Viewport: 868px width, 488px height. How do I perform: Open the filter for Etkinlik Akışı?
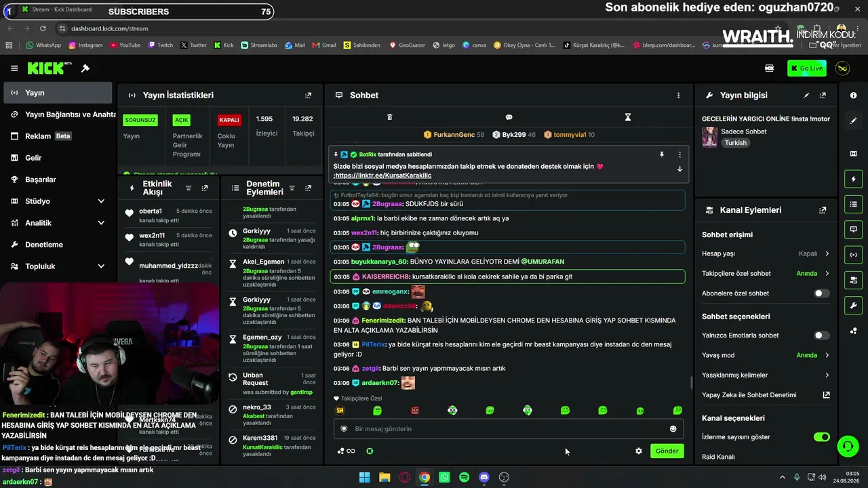(x=189, y=188)
